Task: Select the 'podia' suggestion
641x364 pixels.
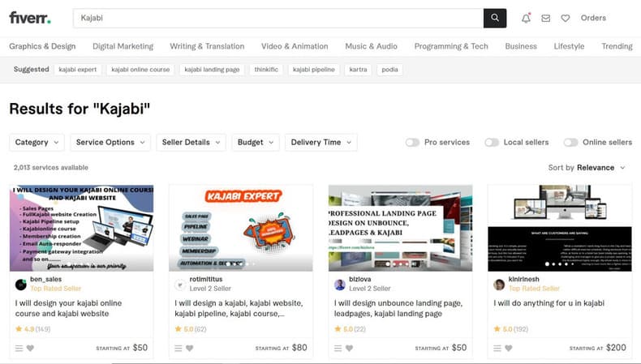Action: [389, 70]
